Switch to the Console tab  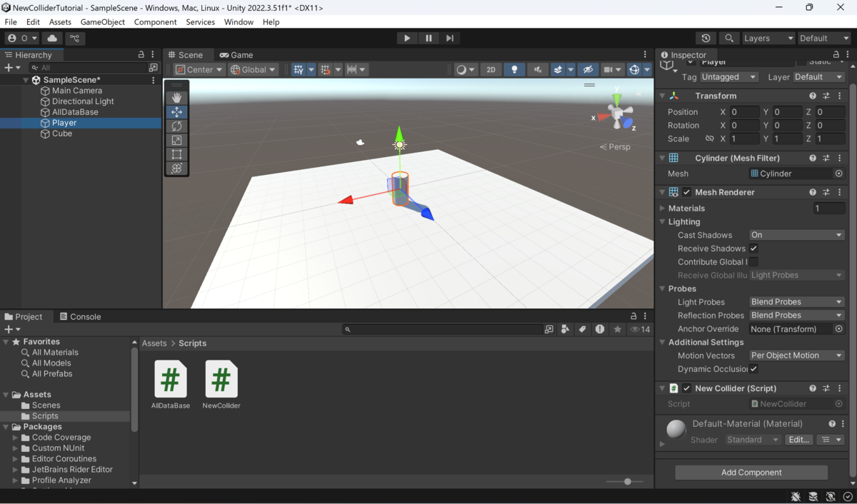click(x=80, y=317)
